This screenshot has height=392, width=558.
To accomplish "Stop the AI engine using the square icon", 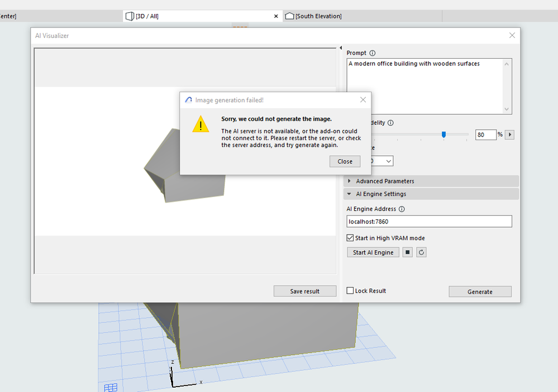I will click(x=407, y=252).
